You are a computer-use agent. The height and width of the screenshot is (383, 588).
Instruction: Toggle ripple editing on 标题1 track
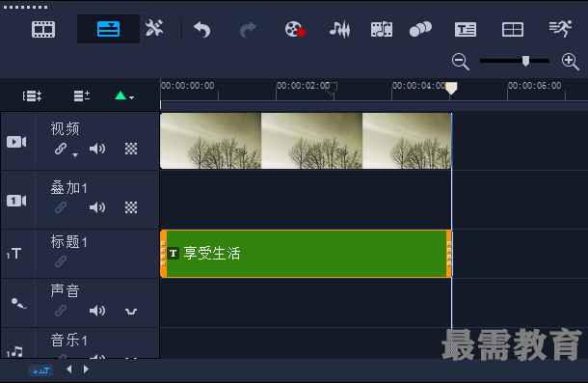coord(61,261)
